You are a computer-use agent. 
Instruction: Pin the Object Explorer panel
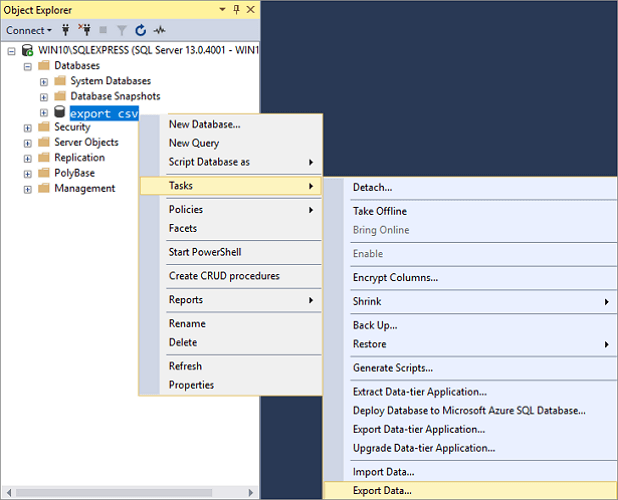click(x=236, y=9)
